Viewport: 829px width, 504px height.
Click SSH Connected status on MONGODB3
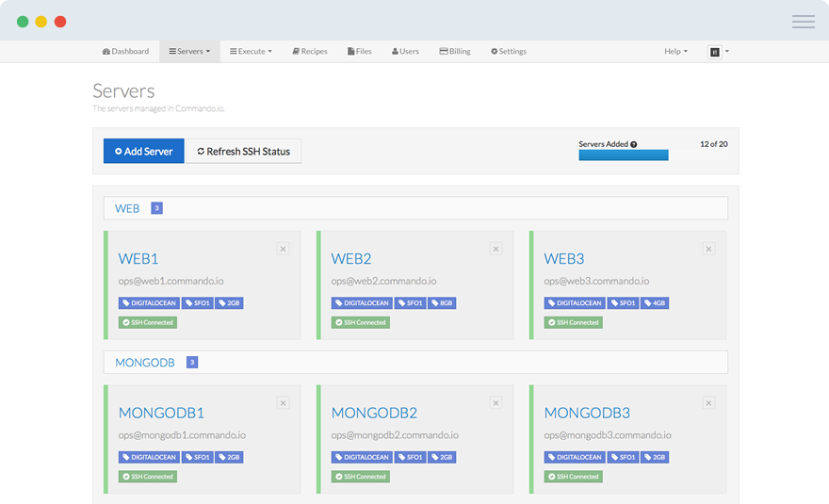pos(573,477)
